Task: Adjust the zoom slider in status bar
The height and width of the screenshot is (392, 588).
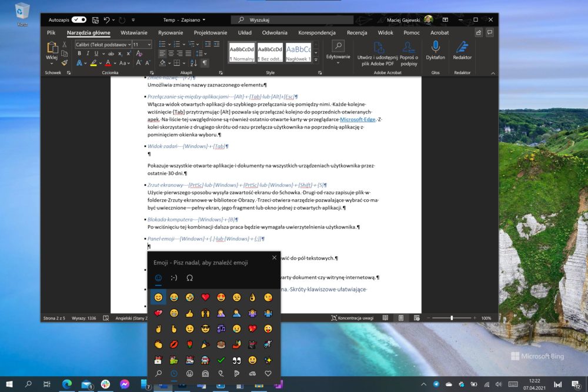Action: point(452,318)
